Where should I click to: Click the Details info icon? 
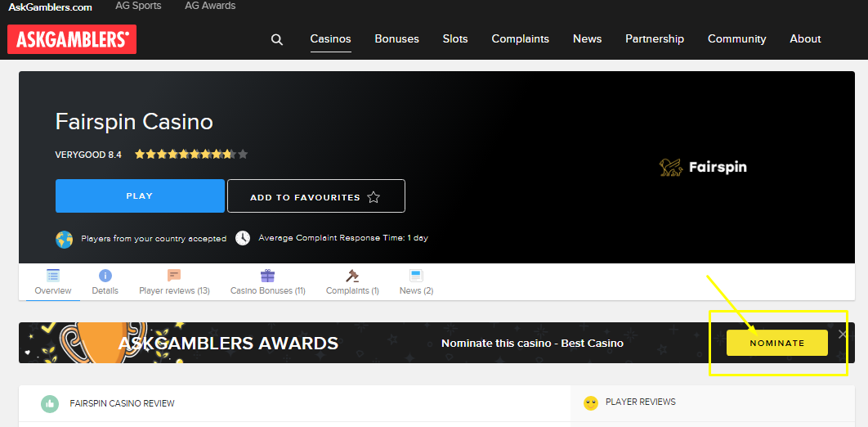click(x=105, y=275)
